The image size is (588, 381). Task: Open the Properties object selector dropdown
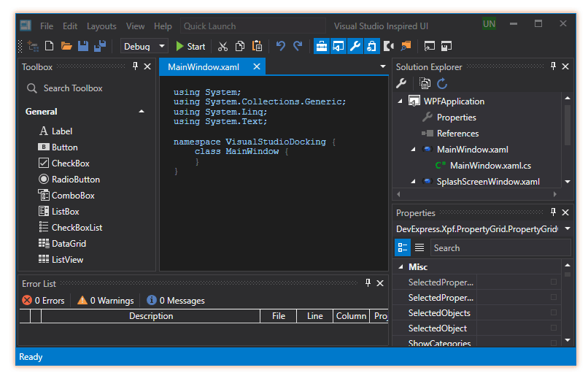(568, 228)
